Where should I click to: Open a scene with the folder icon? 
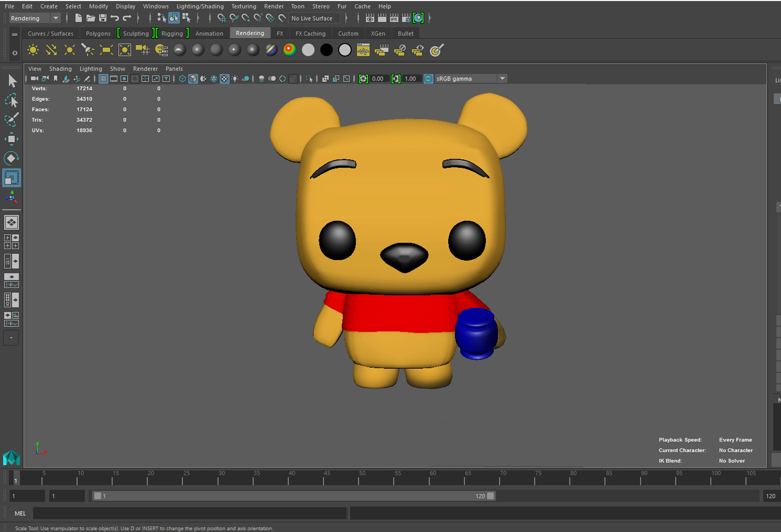pos(90,18)
